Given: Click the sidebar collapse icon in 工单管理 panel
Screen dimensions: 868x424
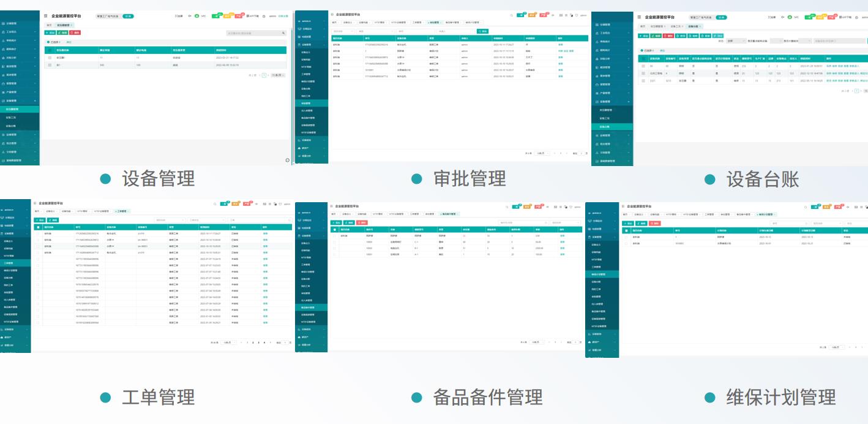Looking at the screenshot, I should click(x=34, y=203).
